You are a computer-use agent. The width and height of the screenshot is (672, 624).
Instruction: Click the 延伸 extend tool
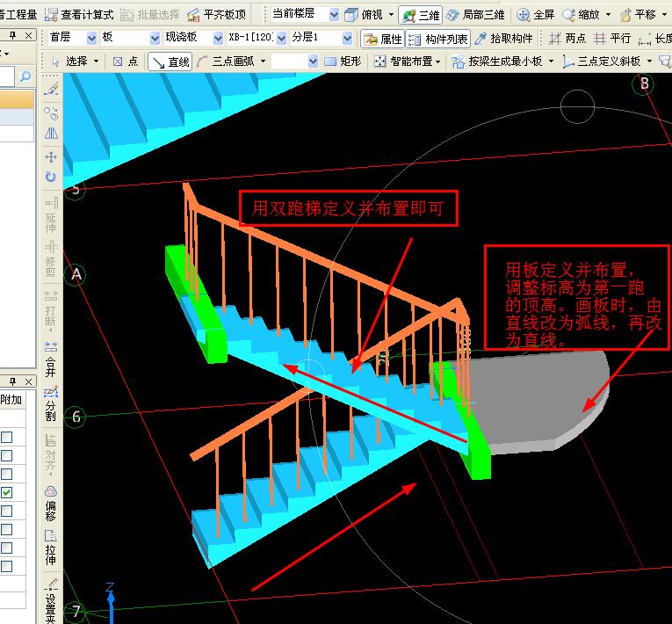click(x=51, y=214)
